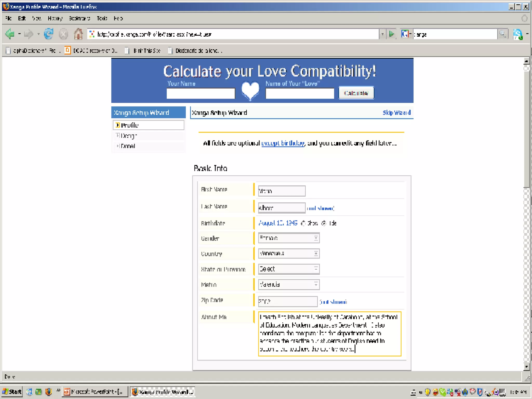This screenshot has height=399, width=532.
Task: Click the Skip Wizard link
Action: (x=396, y=113)
